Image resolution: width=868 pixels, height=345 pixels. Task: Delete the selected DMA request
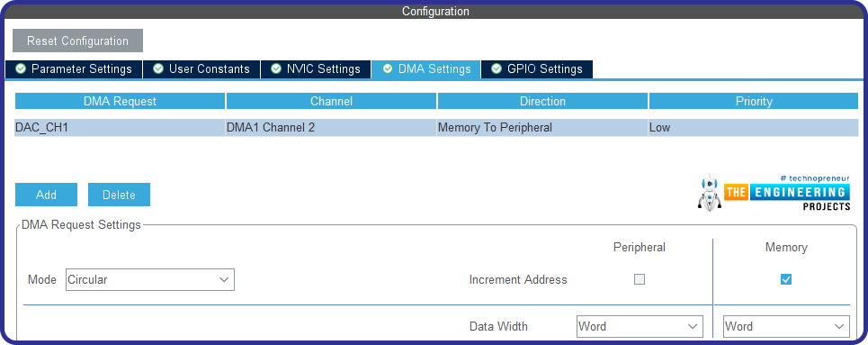[x=119, y=195]
